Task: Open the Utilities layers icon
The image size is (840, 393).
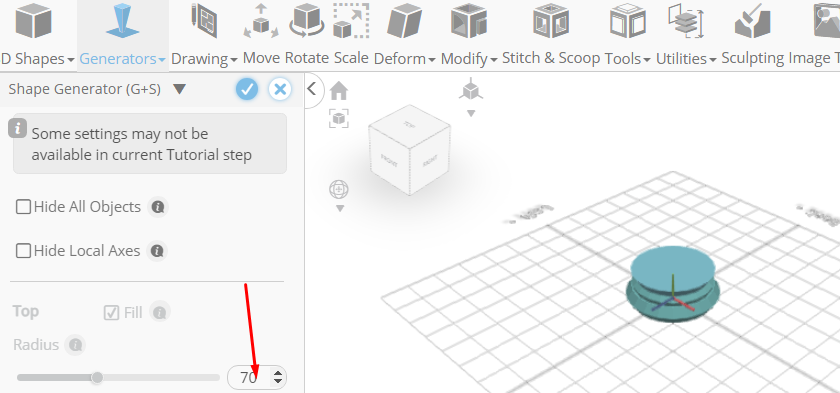Action: coord(686,21)
